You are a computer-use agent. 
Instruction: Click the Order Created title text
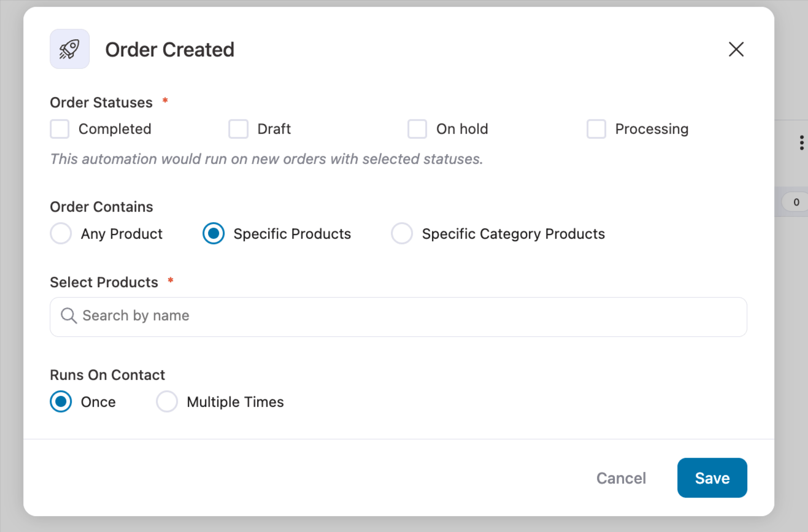170,50
